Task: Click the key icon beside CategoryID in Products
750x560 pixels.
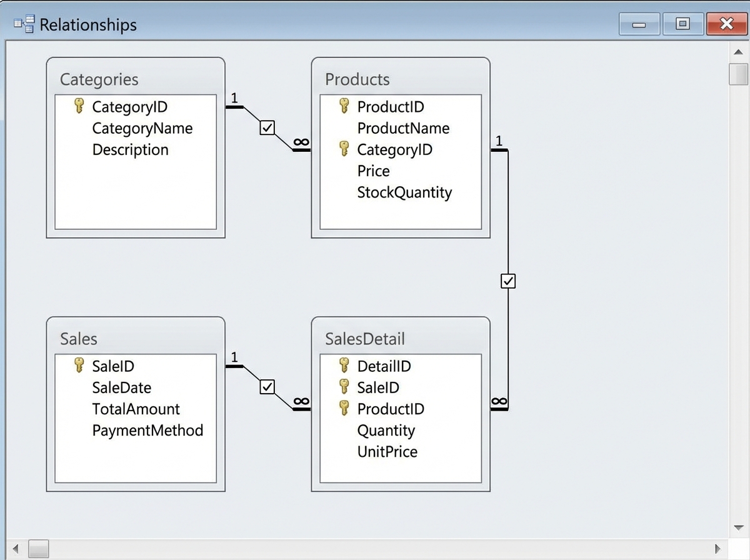Action: coord(344,149)
